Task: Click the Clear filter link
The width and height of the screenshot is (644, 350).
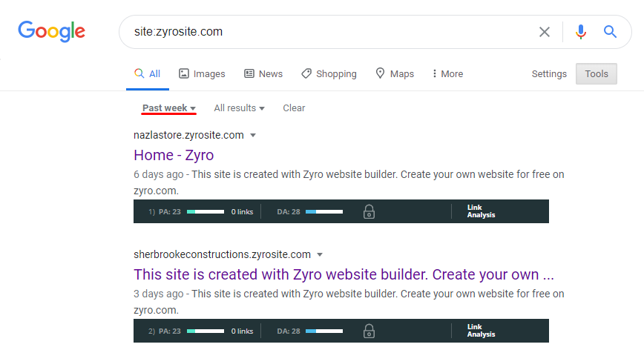Action: coord(294,108)
